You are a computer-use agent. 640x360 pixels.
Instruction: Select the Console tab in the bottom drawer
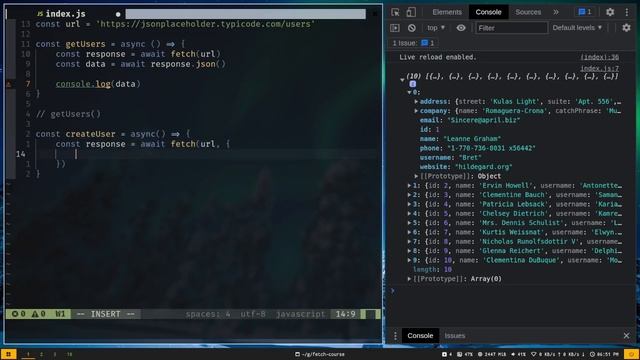(x=420, y=336)
